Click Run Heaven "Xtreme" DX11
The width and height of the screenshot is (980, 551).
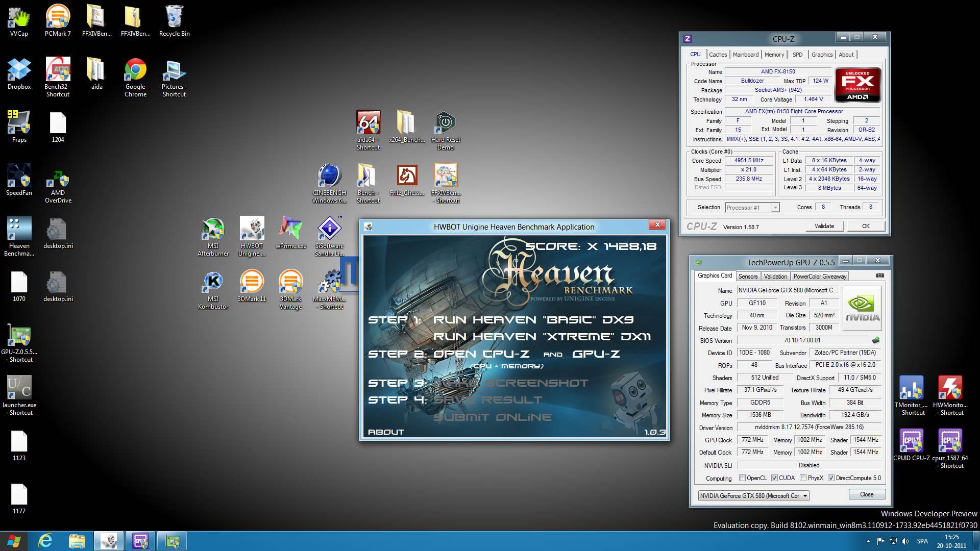coord(542,337)
